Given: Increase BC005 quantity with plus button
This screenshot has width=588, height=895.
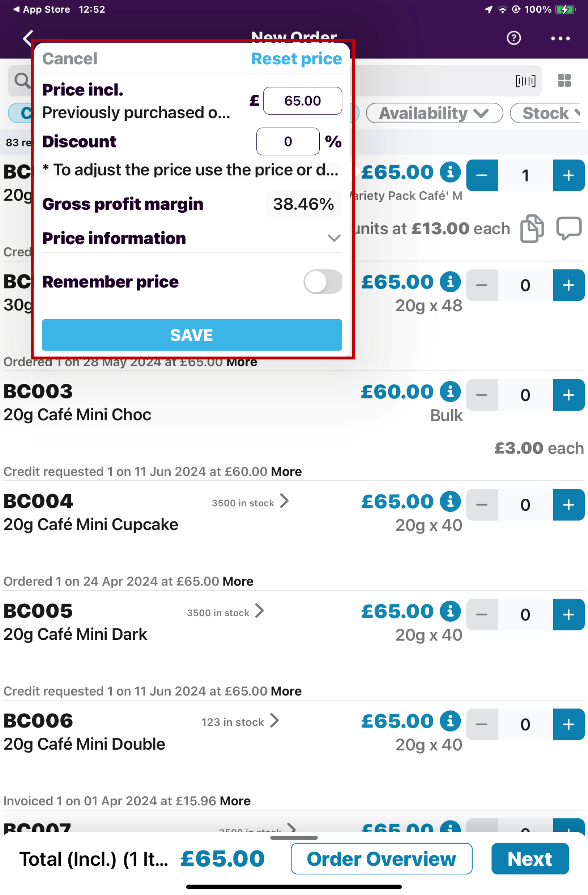Looking at the screenshot, I should click(568, 614).
